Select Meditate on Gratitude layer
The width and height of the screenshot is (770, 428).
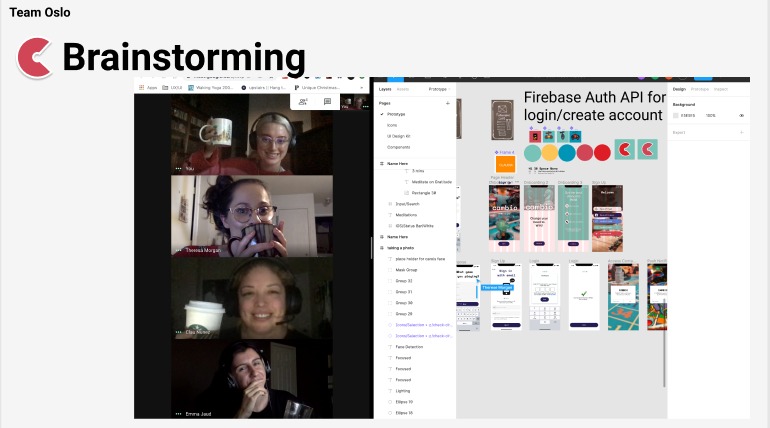pos(432,182)
